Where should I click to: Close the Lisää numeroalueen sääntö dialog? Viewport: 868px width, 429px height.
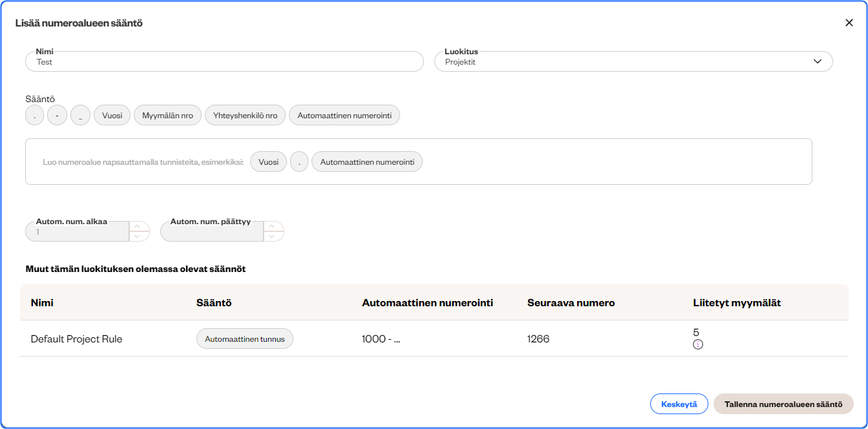coord(849,23)
